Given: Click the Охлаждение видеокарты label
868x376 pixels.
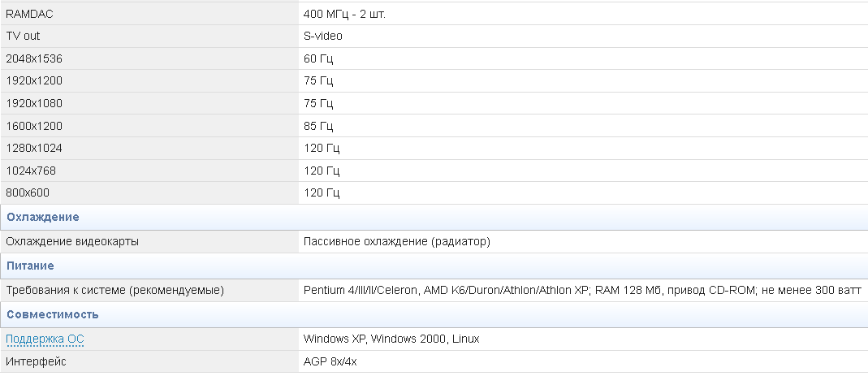Looking at the screenshot, I should click(x=72, y=242).
